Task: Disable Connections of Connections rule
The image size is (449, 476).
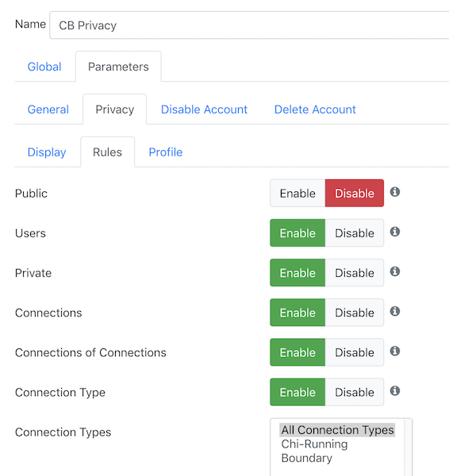Action: click(355, 352)
